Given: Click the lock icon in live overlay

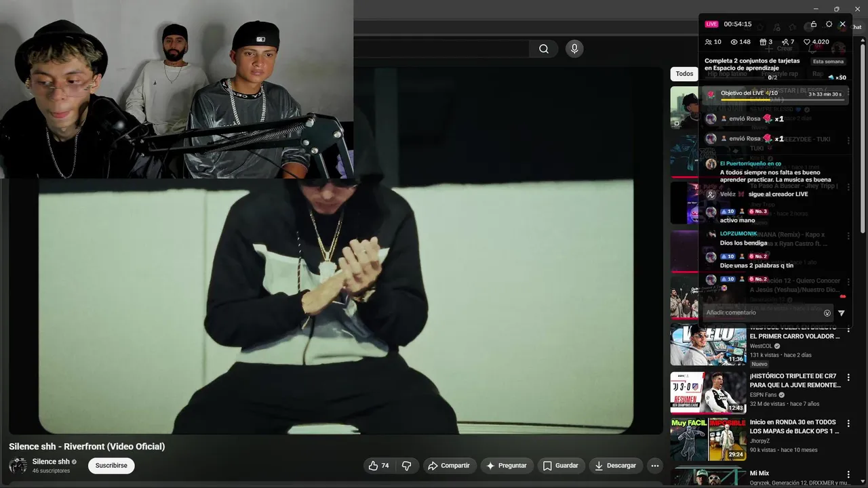Looking at the screenshot, I should [814, 24].
